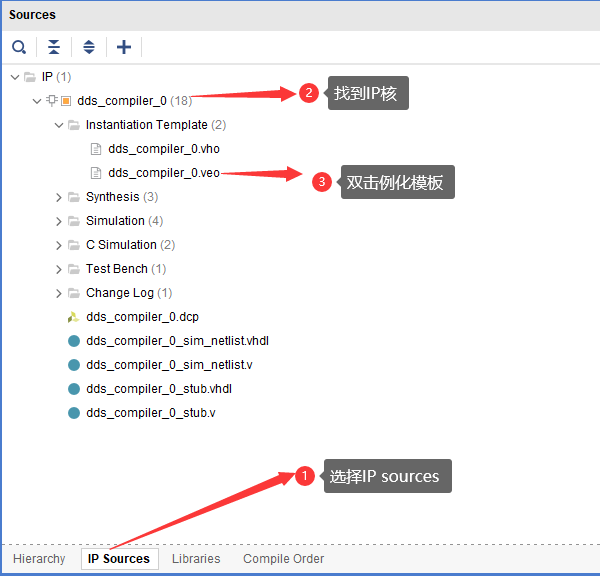Image resolution: width=600 pixels, height=578 pixels.
Task: Select the dds_compiler_0.dcp file name
Action: pos(142,317)
